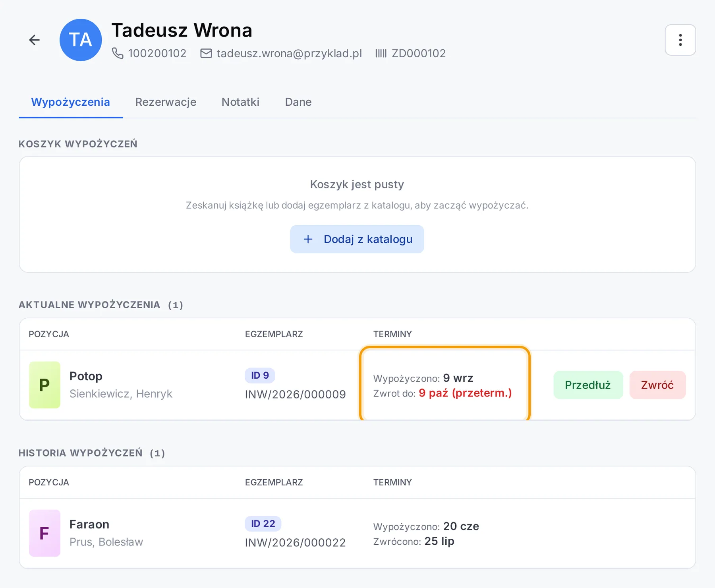
Task: Click the Pozycja column header in current loans
Action: point(49,334)
